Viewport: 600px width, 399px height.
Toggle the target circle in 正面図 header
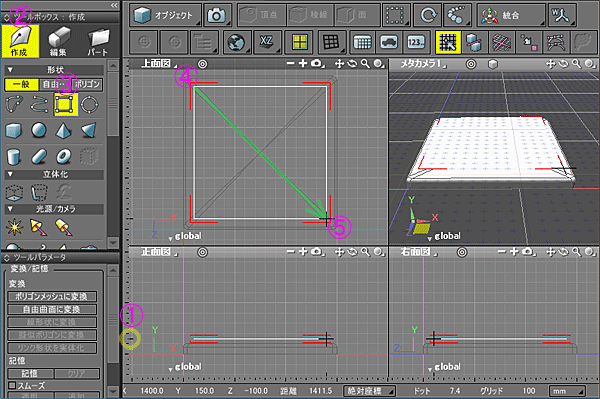click(202, 252)
